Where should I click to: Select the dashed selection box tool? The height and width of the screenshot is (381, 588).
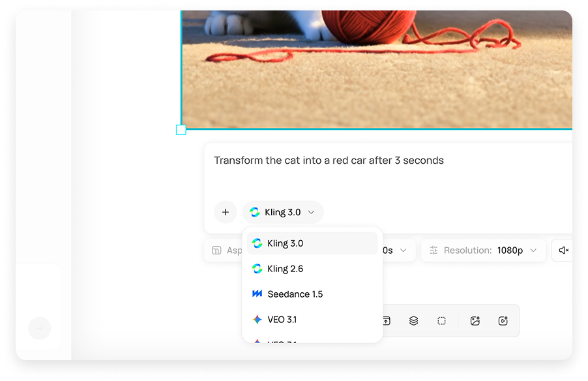[x=441, y=321]
